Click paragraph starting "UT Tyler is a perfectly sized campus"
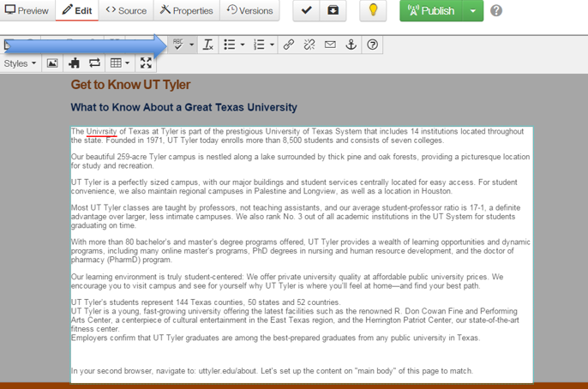The image size is (588, 389). (294, 187)
